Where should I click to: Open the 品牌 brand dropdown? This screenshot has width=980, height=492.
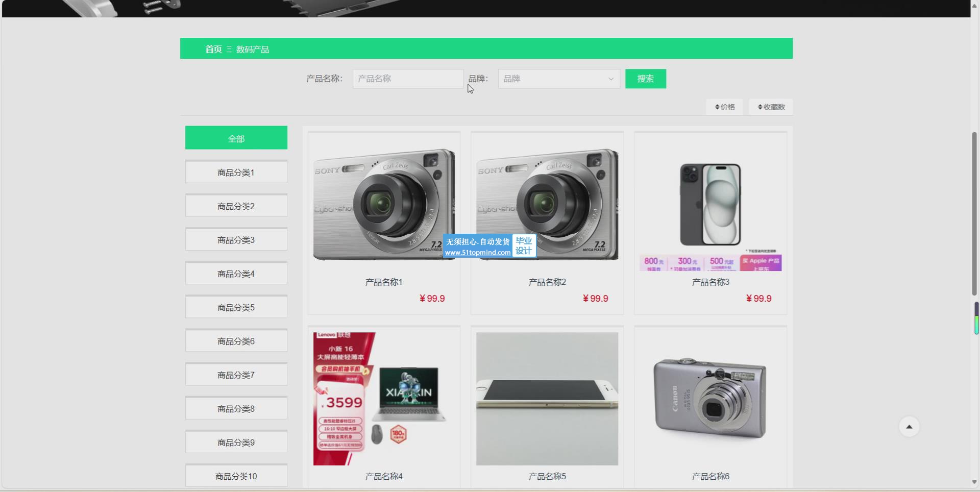pos(559,79)
